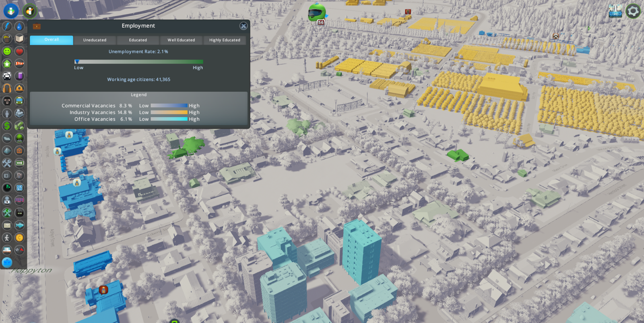Screen dimensions: 644x323
Task: Show the Traffic car info view
Action: (x=7, y=76)
